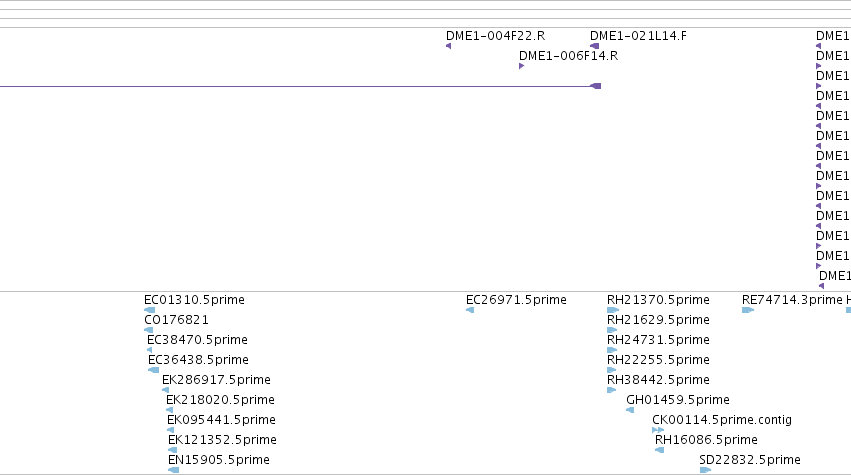Select the DME1-004F22.R feature label
This screenshot has width=851, height=475.
(x=495, y=36)
